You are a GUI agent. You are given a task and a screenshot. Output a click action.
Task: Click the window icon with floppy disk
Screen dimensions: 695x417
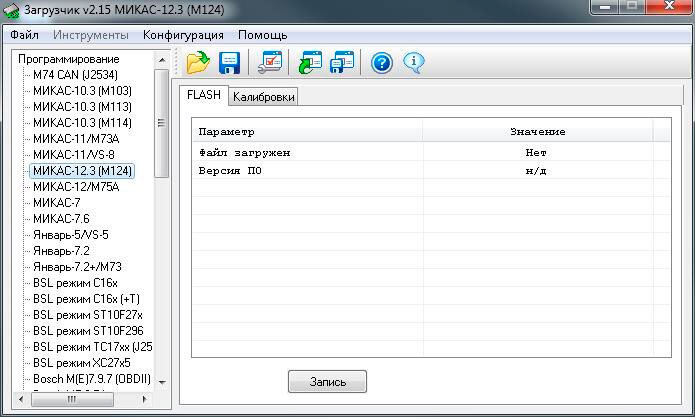click(342, 63)
